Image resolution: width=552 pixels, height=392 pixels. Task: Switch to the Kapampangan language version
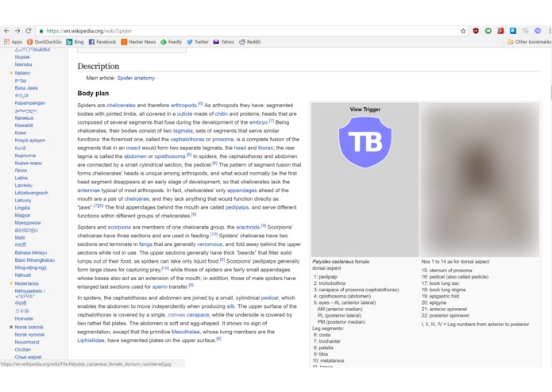click(30, 103)
